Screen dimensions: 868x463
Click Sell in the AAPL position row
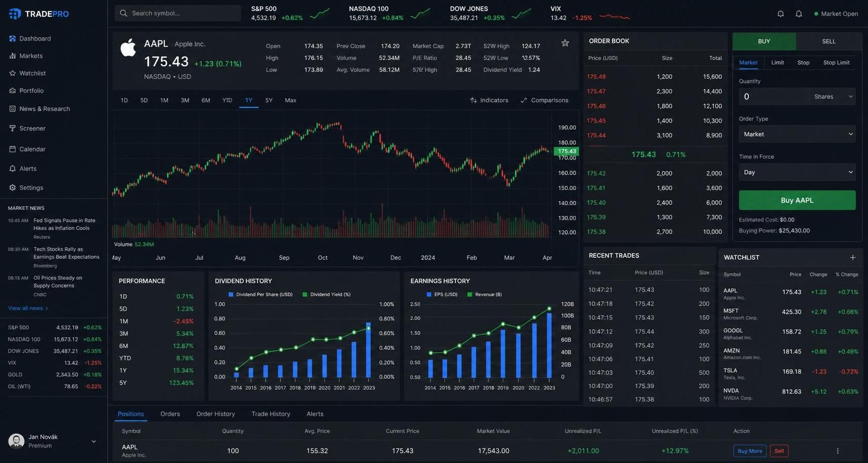(x=779, y=451)
